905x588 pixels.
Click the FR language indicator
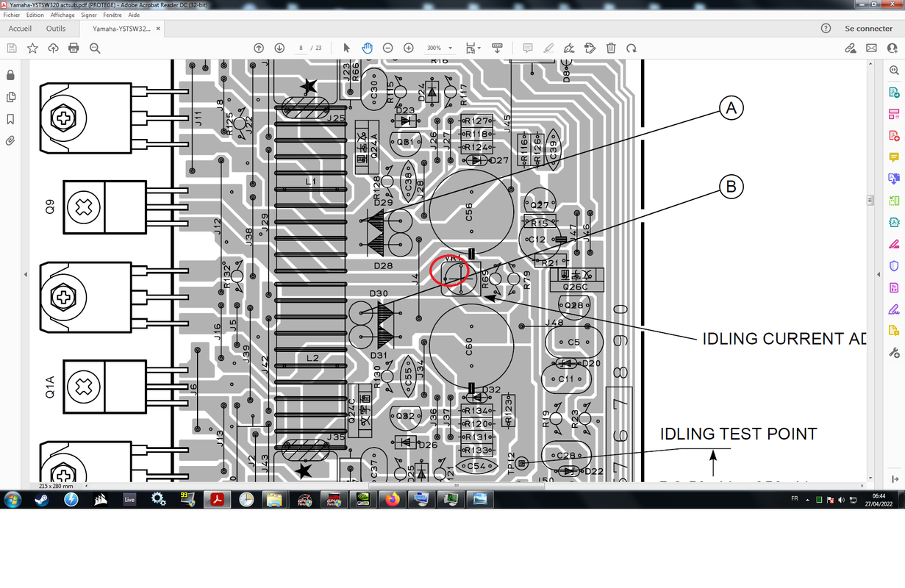[x=795, y=498]
